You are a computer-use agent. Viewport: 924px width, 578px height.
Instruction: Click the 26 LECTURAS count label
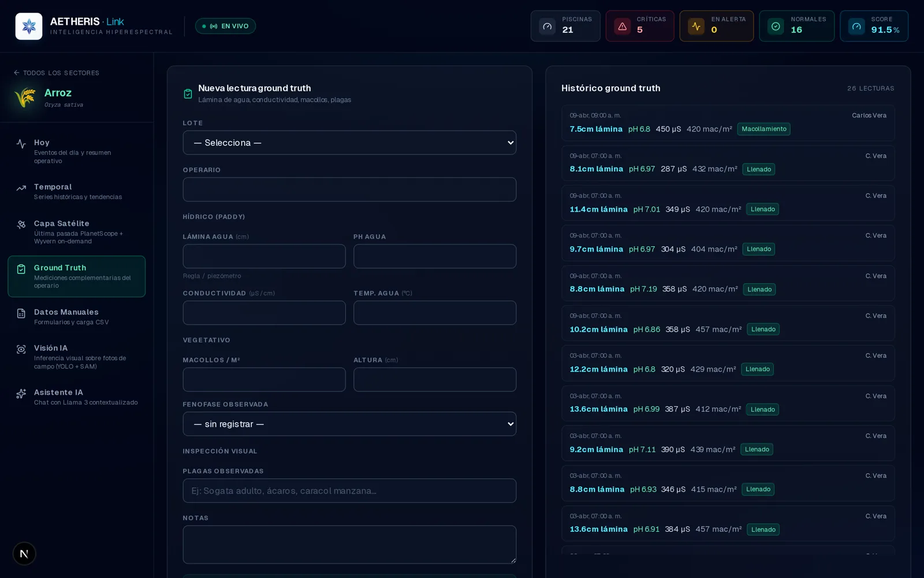870,88
